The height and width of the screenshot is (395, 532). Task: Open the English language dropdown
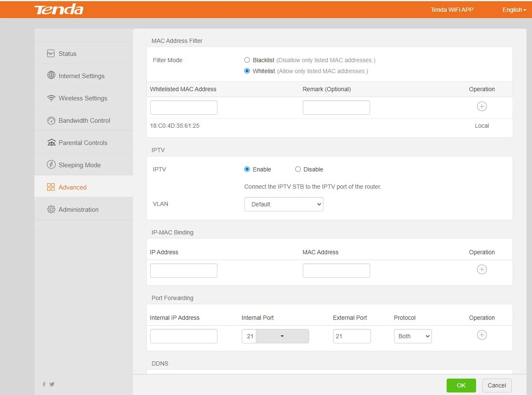point(514,10)
